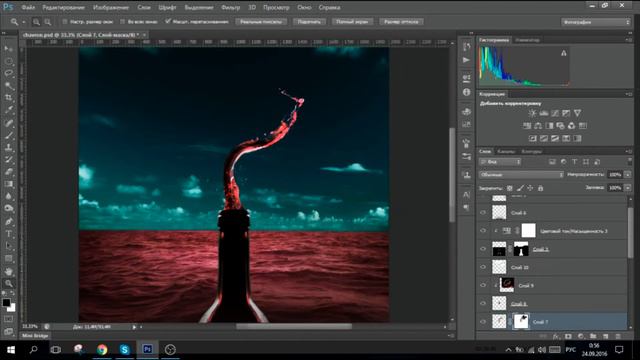Open the Histogram panel menu

pyautogui.click(x=629, y=40)
